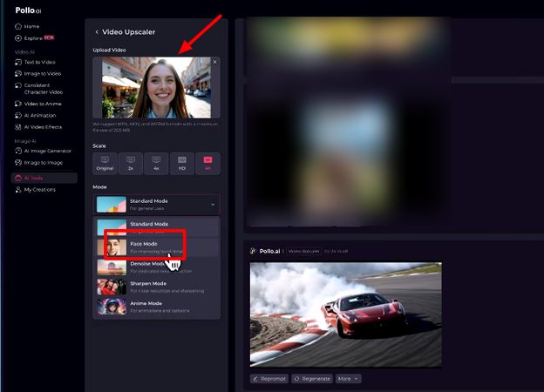Viewport: 544px width, 392px height.
Task: Open Video to Anime tool
Action: click(43, 104)
